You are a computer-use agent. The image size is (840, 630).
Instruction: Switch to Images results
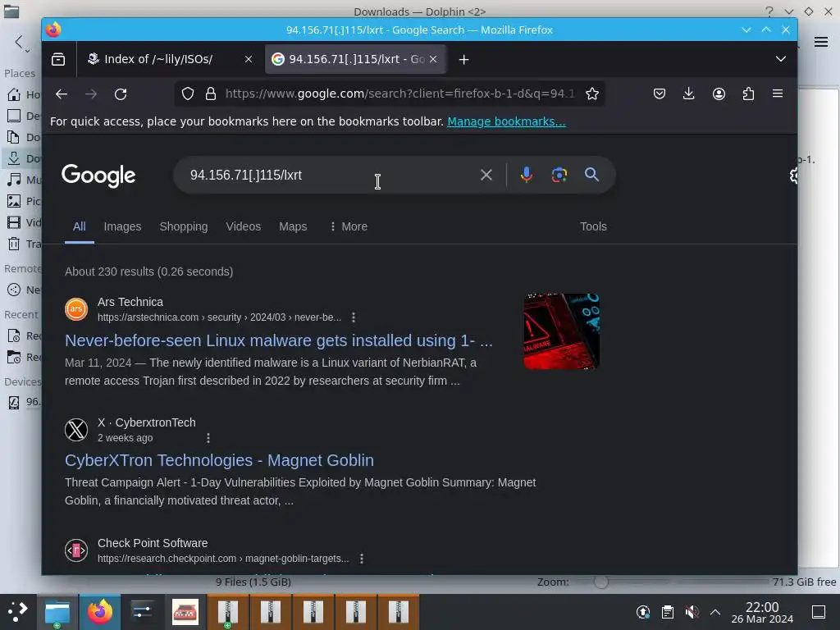coord(123,226)
